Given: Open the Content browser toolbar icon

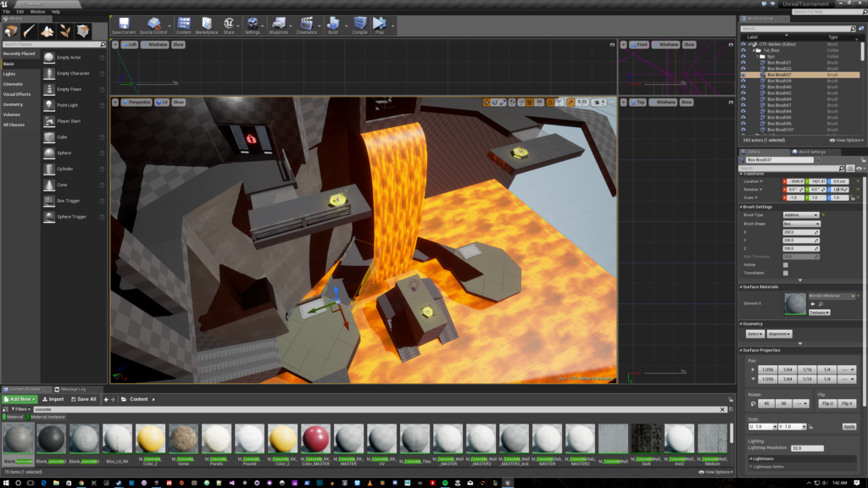Looking at the screenshot, I should pyautogui.click(x=184, y=25).
